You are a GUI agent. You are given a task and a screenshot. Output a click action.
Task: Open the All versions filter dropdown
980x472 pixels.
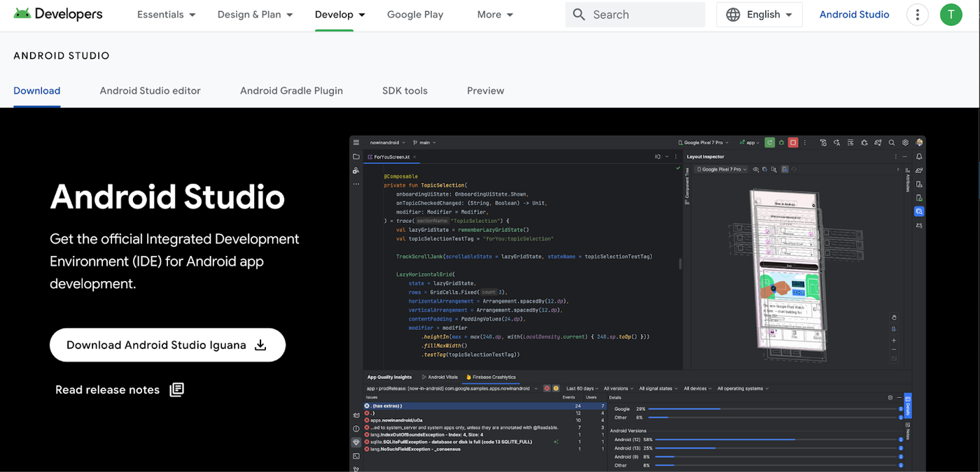pyautogui.click(x=618, y=388)
